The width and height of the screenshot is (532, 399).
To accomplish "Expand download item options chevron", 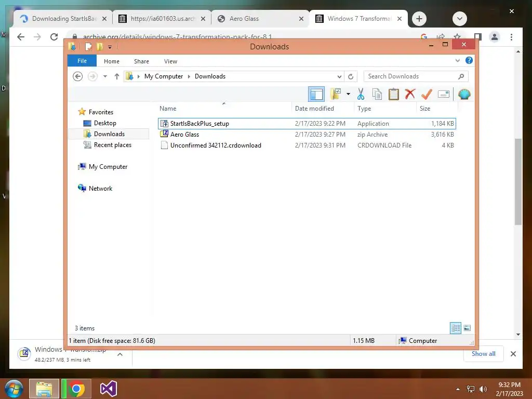I will point(120,354).
